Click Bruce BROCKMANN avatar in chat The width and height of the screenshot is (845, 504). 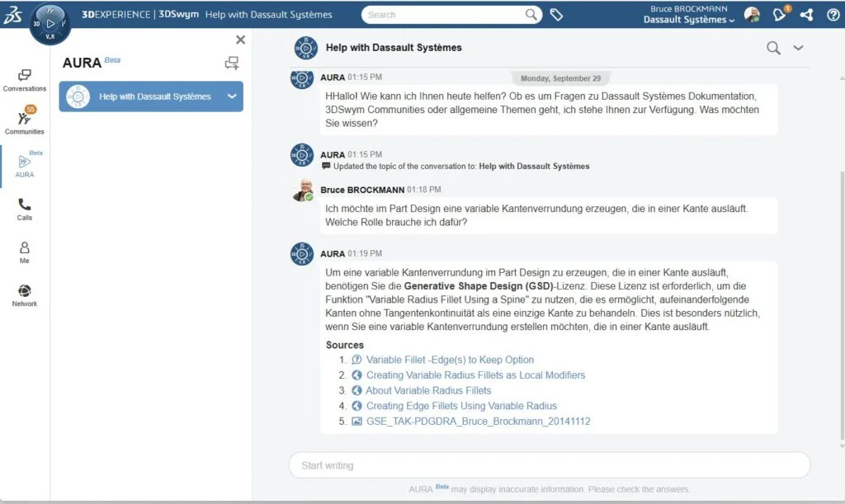(303, 190)
